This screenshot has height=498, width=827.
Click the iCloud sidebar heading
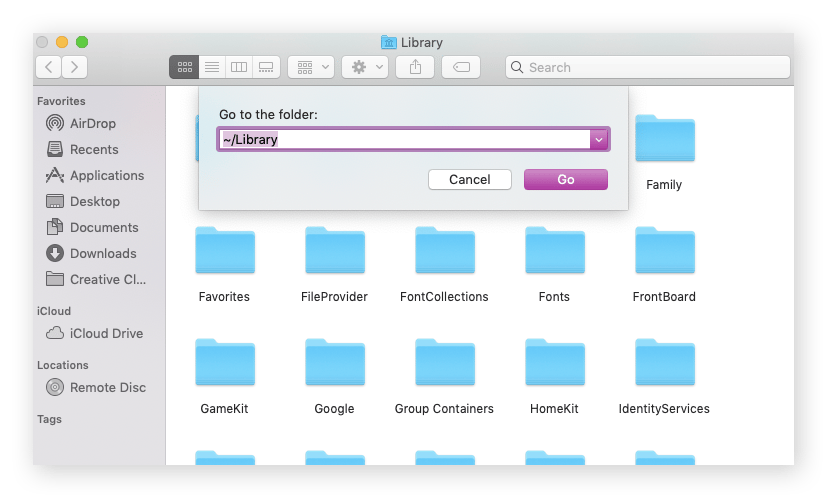(54, 311)
